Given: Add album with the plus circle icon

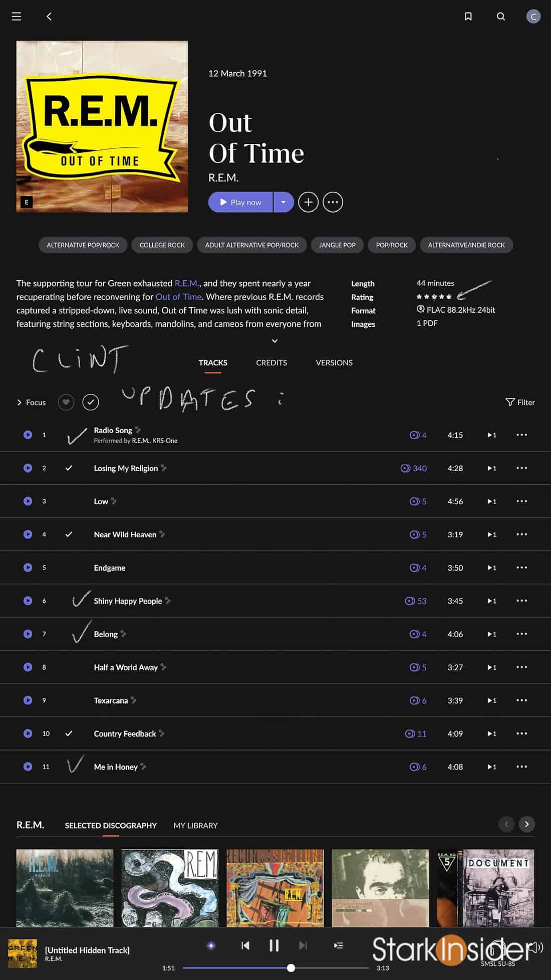Looking at the screenshot, I should coord(308,202).
